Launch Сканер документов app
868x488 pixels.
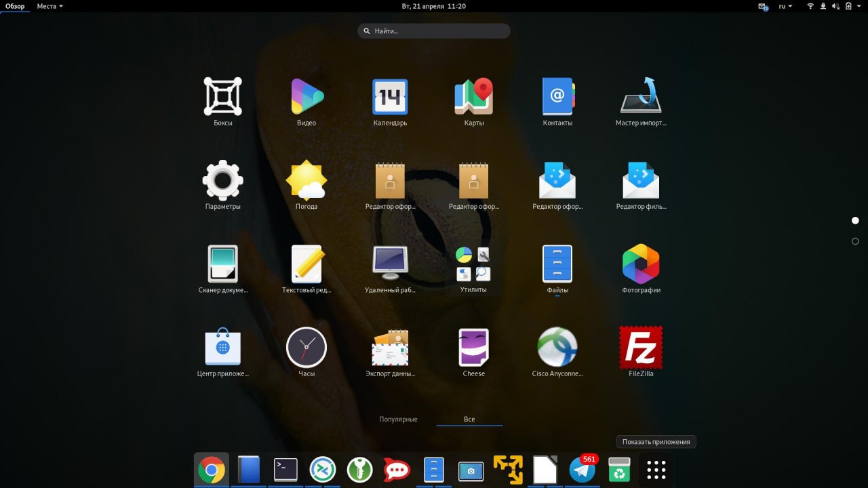[x=223, y=268]
